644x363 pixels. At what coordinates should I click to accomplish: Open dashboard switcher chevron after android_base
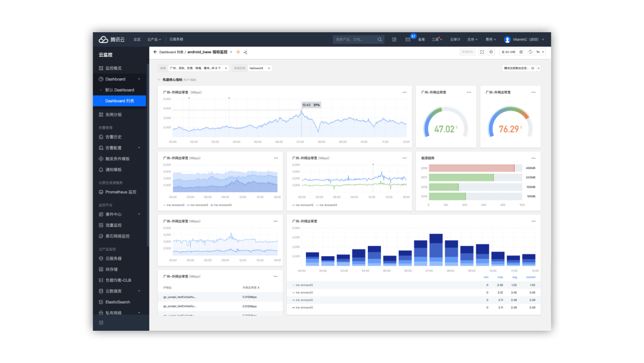[231, 52]
